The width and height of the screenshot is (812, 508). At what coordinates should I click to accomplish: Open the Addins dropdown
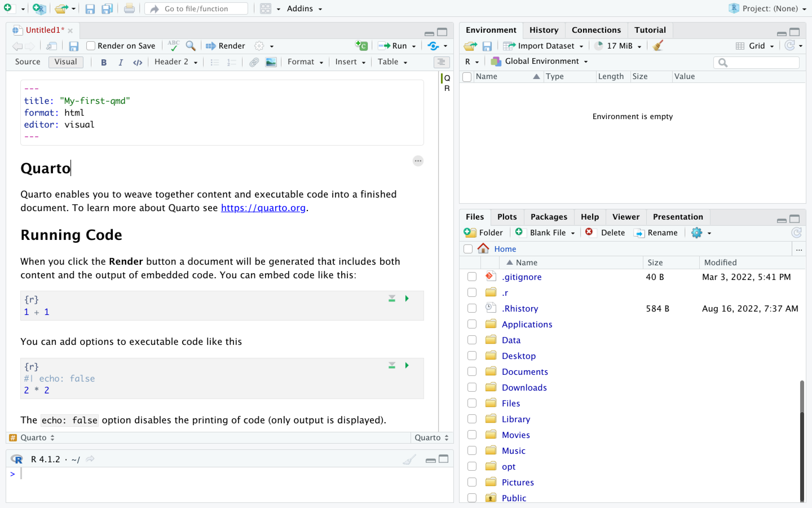pyautogui.click(x=304, y=8)
